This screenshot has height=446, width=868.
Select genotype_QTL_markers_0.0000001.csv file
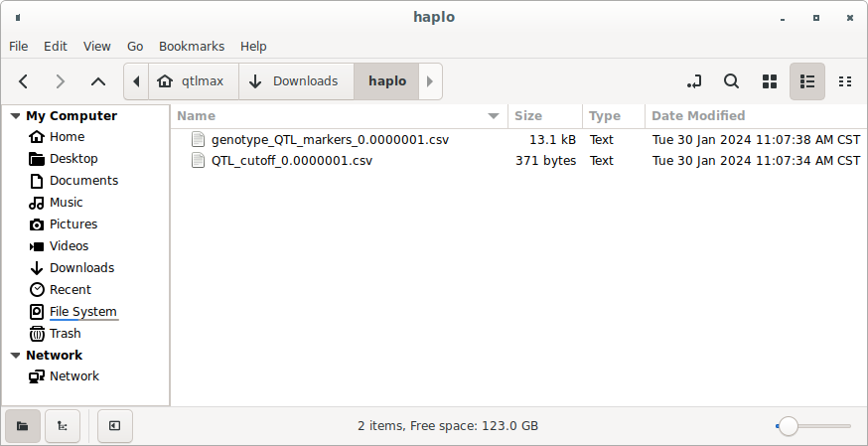330,140
